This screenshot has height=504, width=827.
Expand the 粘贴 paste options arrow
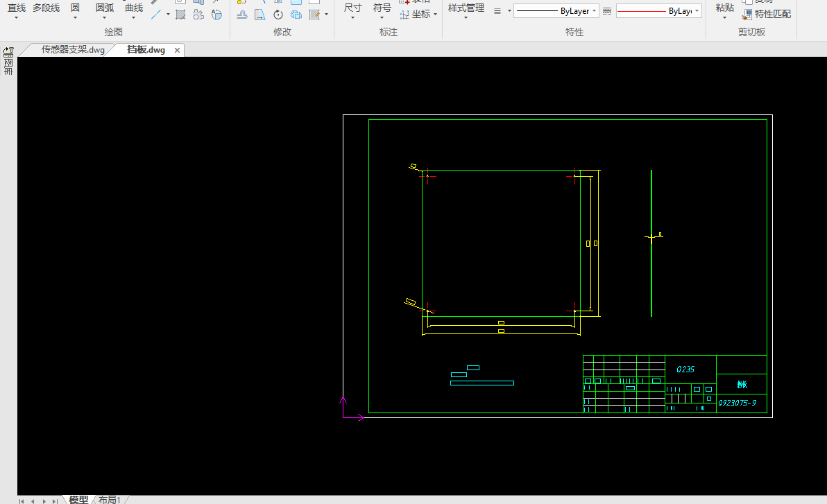(725, 18)
